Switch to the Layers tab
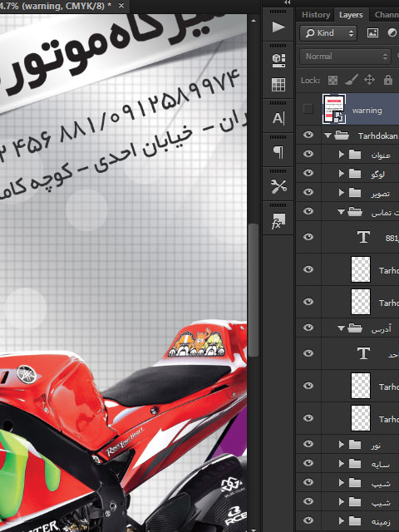Image resolution: width=399 pixels, height=532 pixels. click(x=351, y=15)
